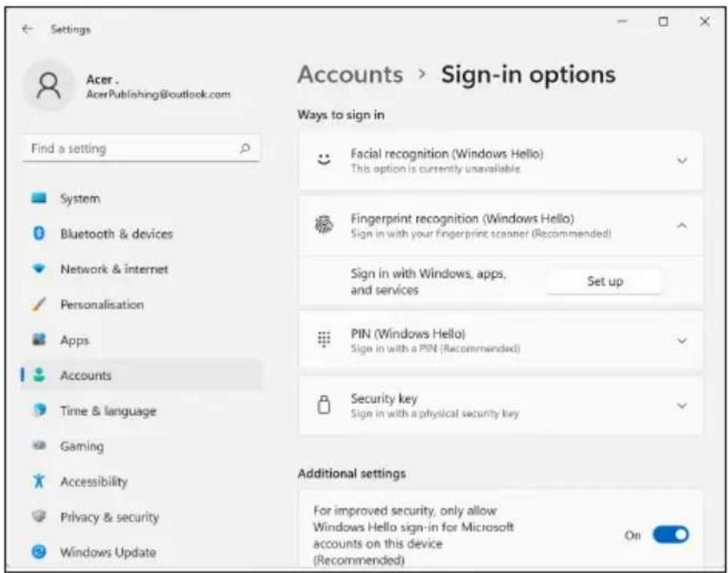Image resolution: width=728 pixels, height=573 pixels.
Task: Click 'Sign-in options' page title
Action: 528,74
